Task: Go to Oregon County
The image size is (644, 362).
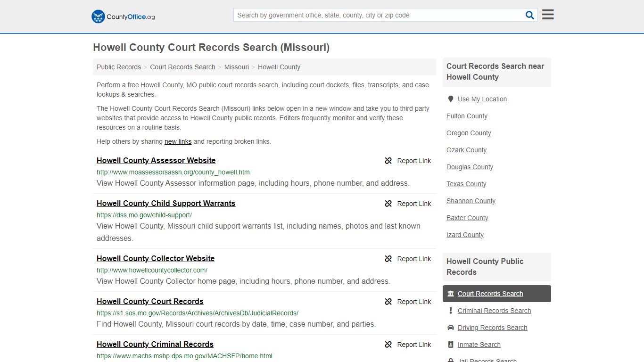Action: [x=469, y=133]
